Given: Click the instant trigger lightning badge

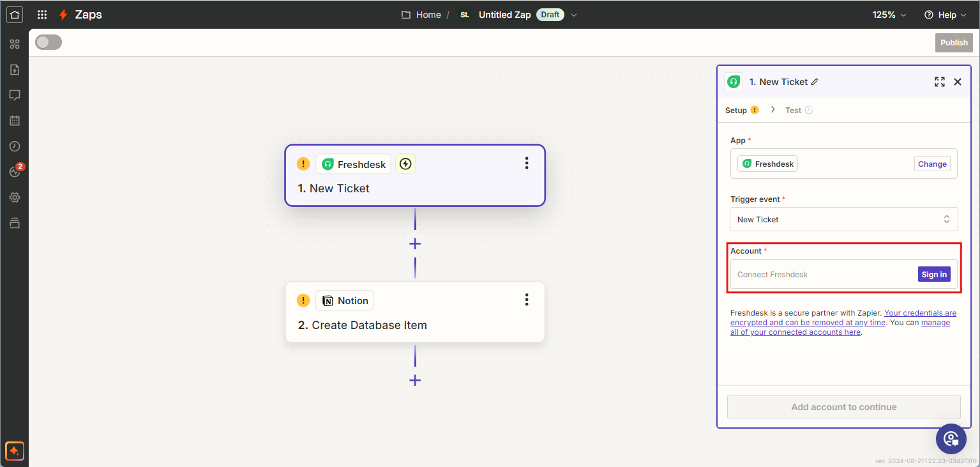Looking at the screenshot, I should coord(405,164).
